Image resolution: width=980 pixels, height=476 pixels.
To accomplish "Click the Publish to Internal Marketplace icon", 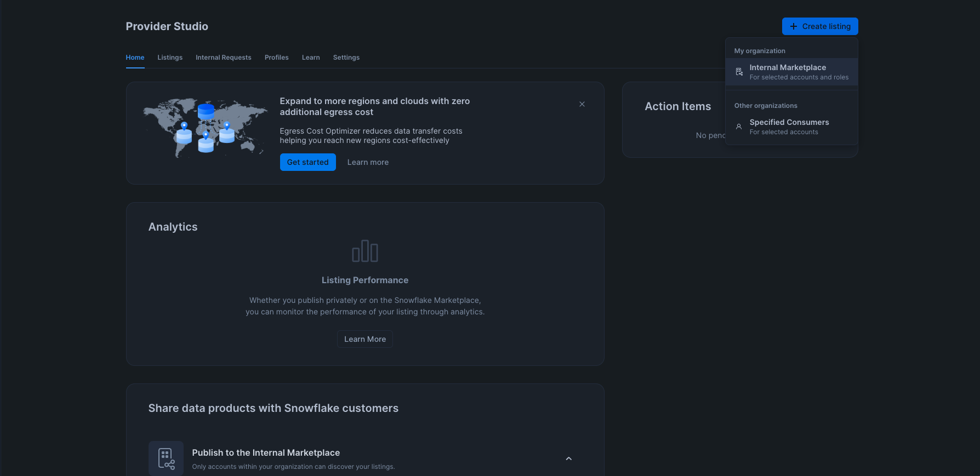I will [166, 458].
